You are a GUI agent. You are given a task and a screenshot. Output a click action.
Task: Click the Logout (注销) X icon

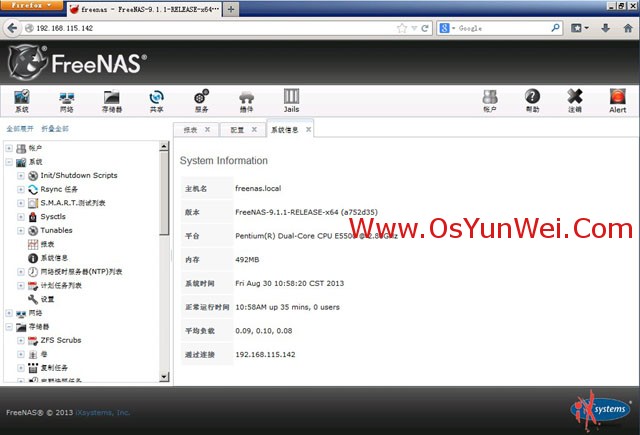(x=575, y=101)
